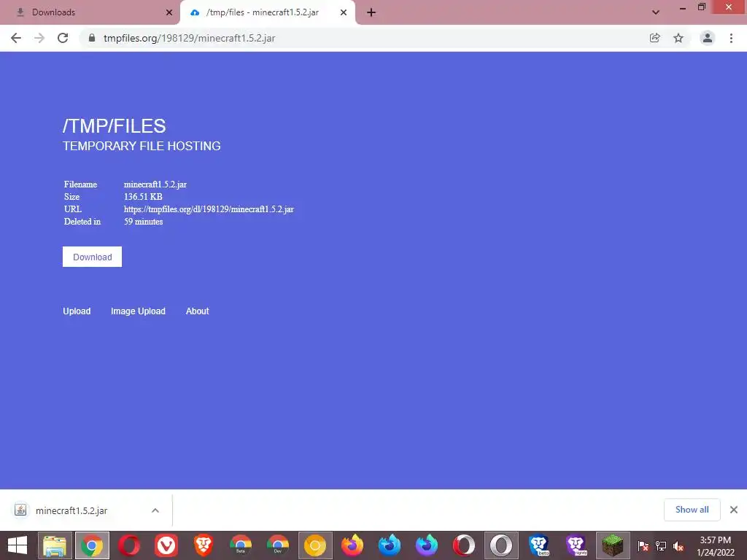
Task: Open the About link
Action: pos(197,311)
